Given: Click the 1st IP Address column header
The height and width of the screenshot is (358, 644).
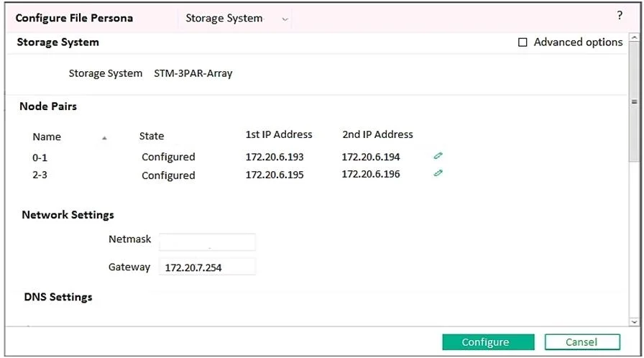Looking at the screenshot, I should pos(279,134).
